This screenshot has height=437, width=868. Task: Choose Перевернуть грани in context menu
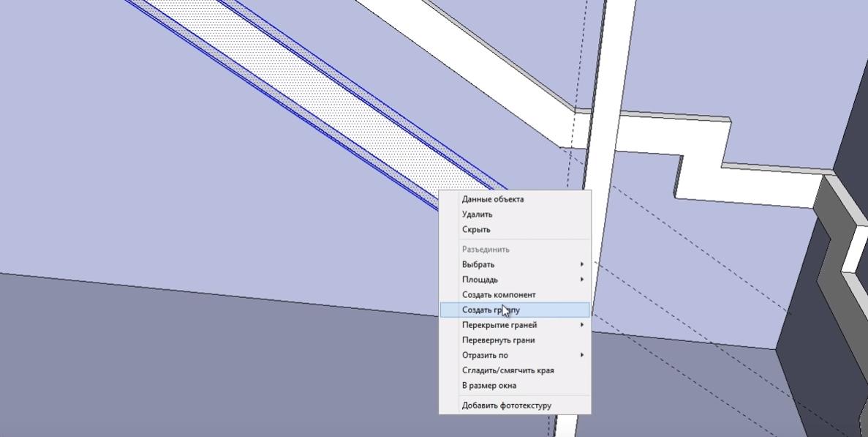click(498, 340)
